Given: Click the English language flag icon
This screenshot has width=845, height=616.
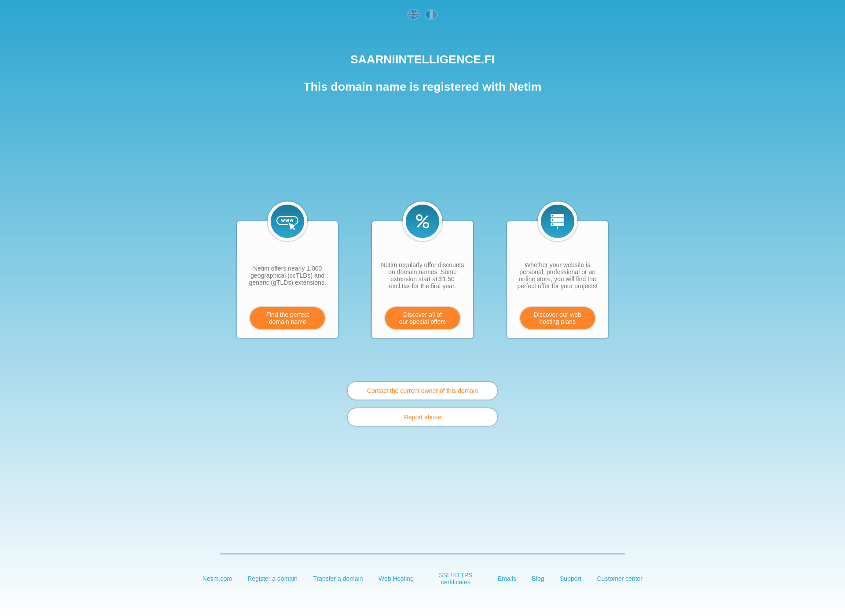Looking at the screenshot, I should (x=414, y=15).
